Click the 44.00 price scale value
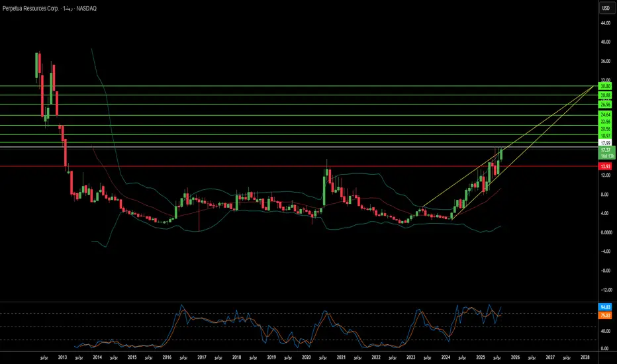 point(606,23)
